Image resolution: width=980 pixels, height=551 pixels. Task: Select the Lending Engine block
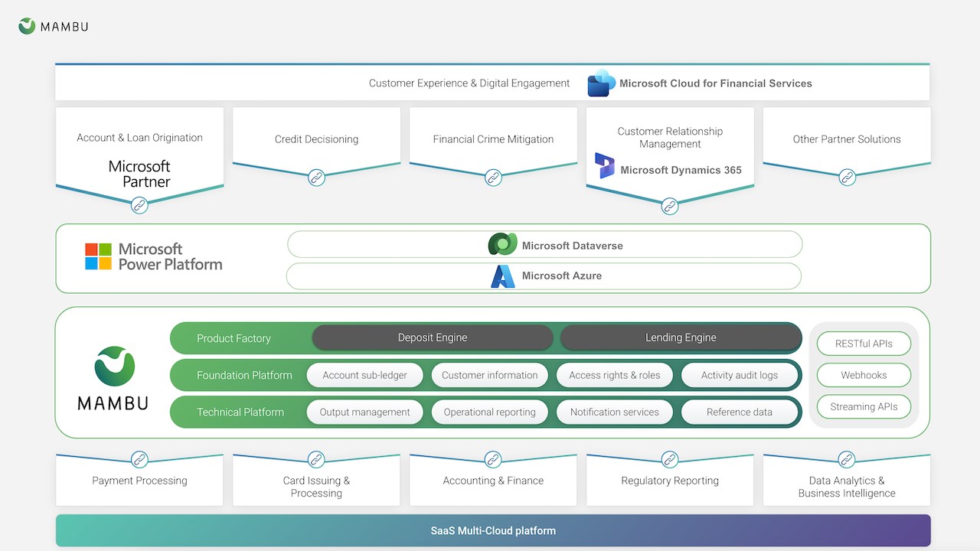681,337
